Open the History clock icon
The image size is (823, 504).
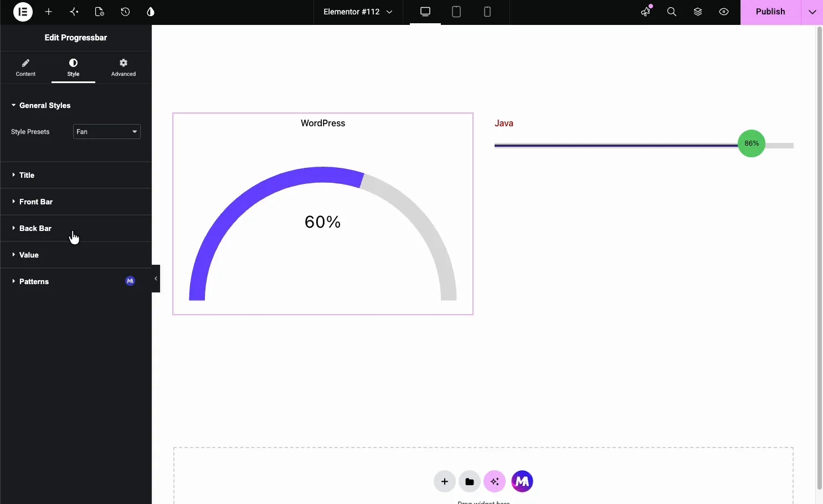[x=125, y=12]
